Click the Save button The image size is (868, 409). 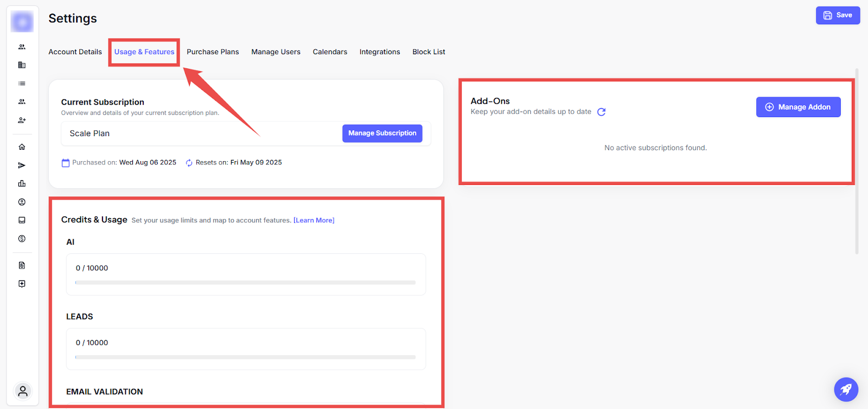[x=838, y=15]
